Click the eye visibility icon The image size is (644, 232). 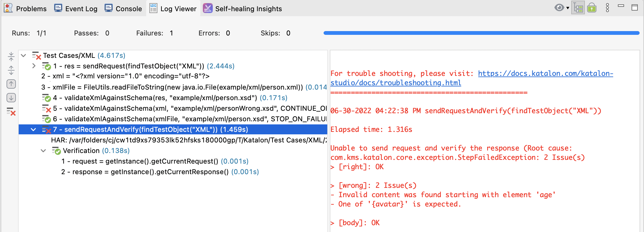coord(559,8)
